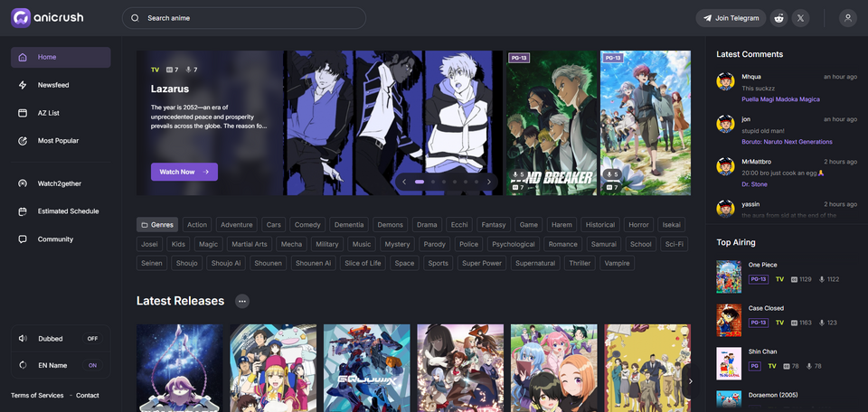Click the Most Popular icon
Viewport: 868px width, 412px height.
[x=23, y=141]
